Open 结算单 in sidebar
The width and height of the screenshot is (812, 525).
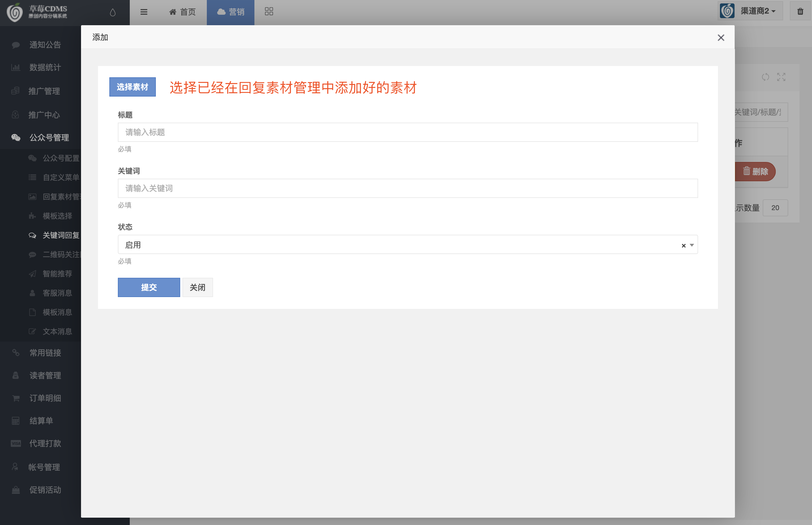tap(41, 421)
